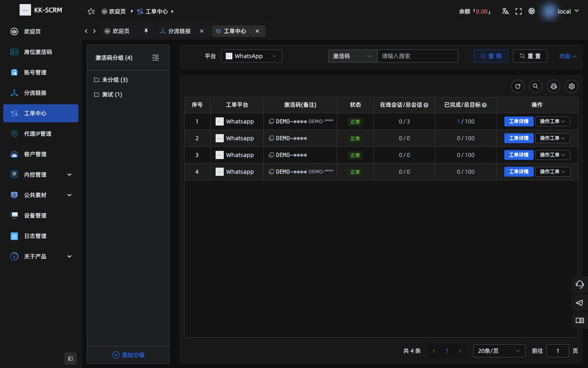Open 日志管理 in sidebar
The image size is (588, 368).
pos(41,236)
